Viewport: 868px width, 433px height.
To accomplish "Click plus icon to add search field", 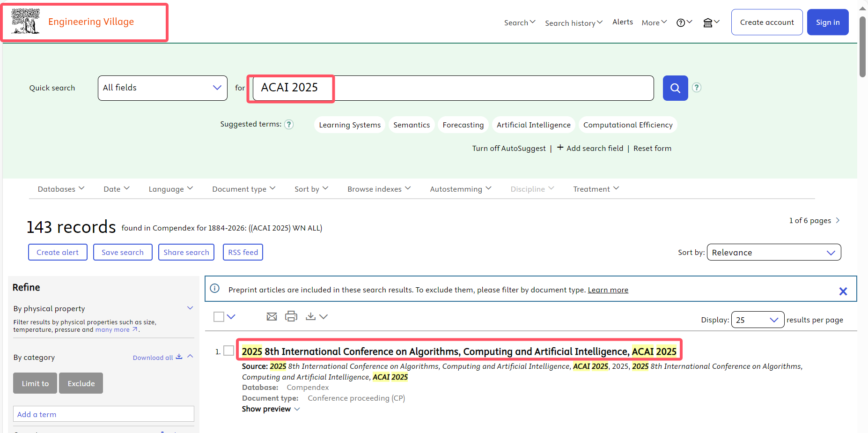I will pyautogui.click(x=560, y=148).
